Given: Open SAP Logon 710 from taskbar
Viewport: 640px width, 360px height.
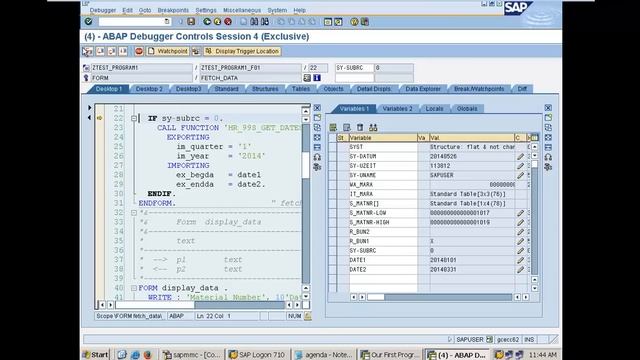Looking at the screenshot, I should (258, 355).
